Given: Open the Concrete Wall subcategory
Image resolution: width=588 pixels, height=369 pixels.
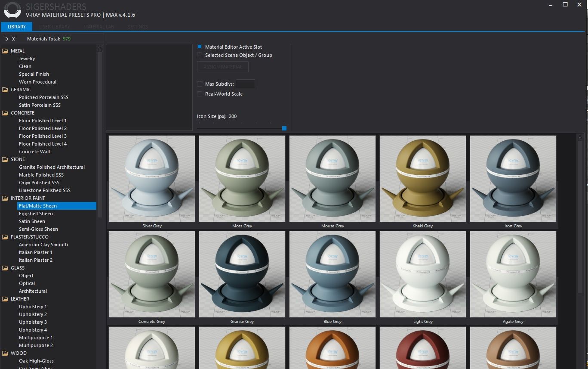Looking at the screenshot, I should (x=34, y=152).
